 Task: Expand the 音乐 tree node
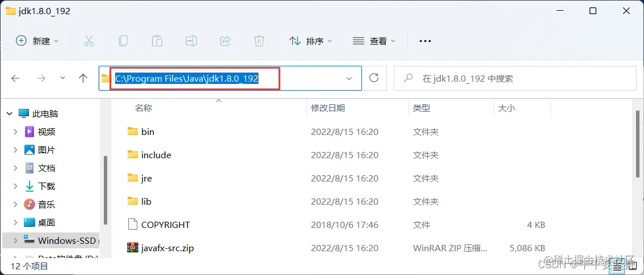click(15, 204)
